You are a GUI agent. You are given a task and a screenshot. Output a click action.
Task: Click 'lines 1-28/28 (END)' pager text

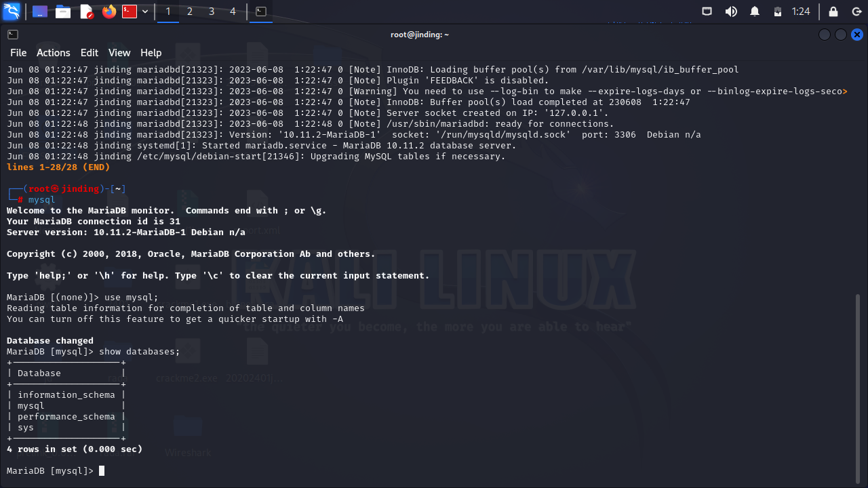(58, 167)
